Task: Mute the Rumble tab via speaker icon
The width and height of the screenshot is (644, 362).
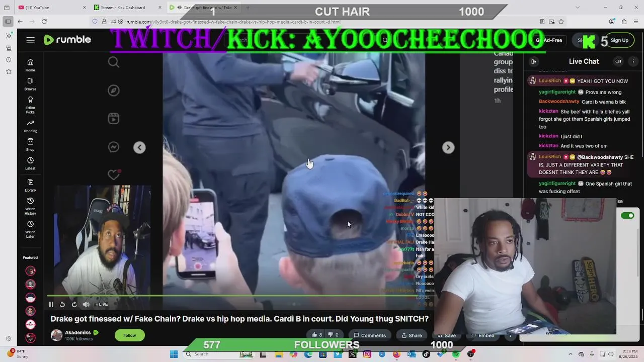Action: pos(179,8)
